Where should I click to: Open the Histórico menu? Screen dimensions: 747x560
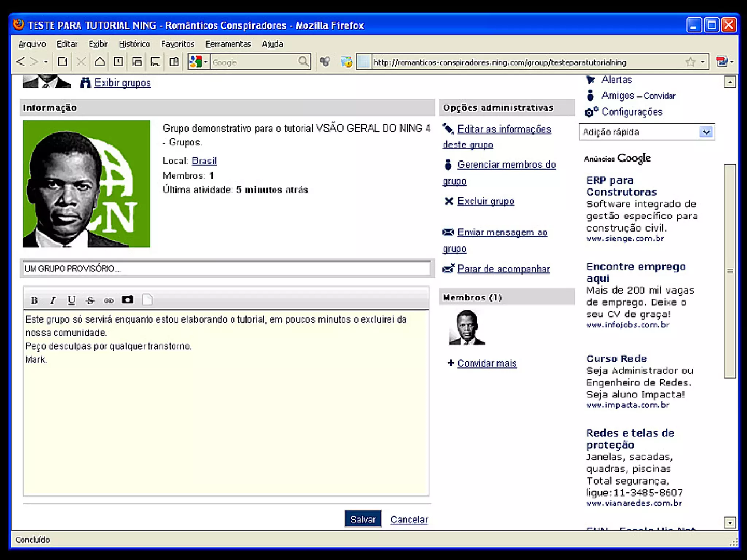pos(134,44)
